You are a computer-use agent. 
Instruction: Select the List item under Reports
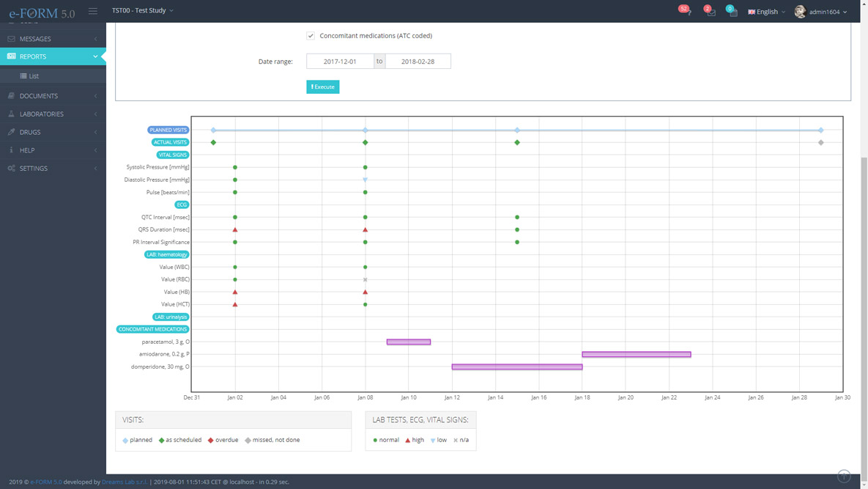[x=34, y=76]
